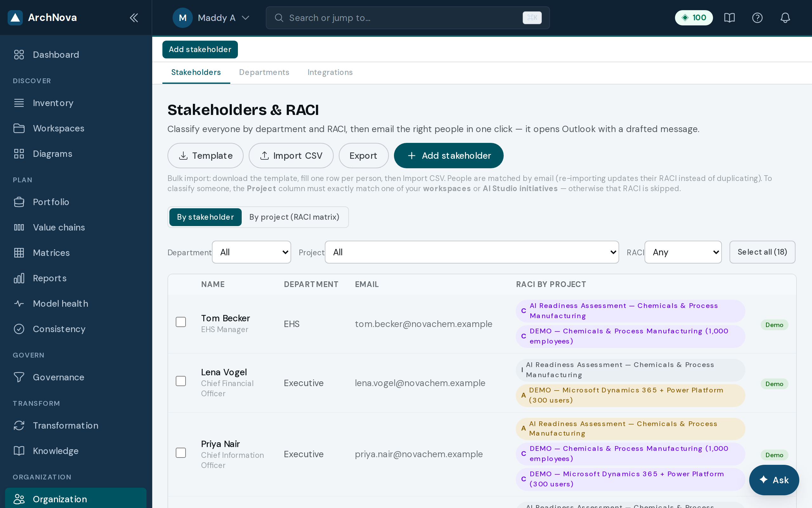Click Priya Nair's DEMO Chemicals C tag
812x508 pixels.
tap(630, 454)
